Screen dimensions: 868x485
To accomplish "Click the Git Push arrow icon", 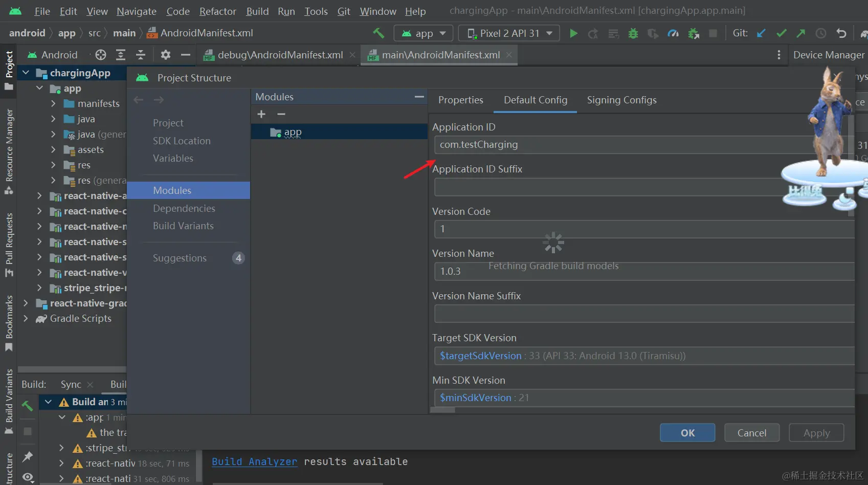I will (801, 33).
